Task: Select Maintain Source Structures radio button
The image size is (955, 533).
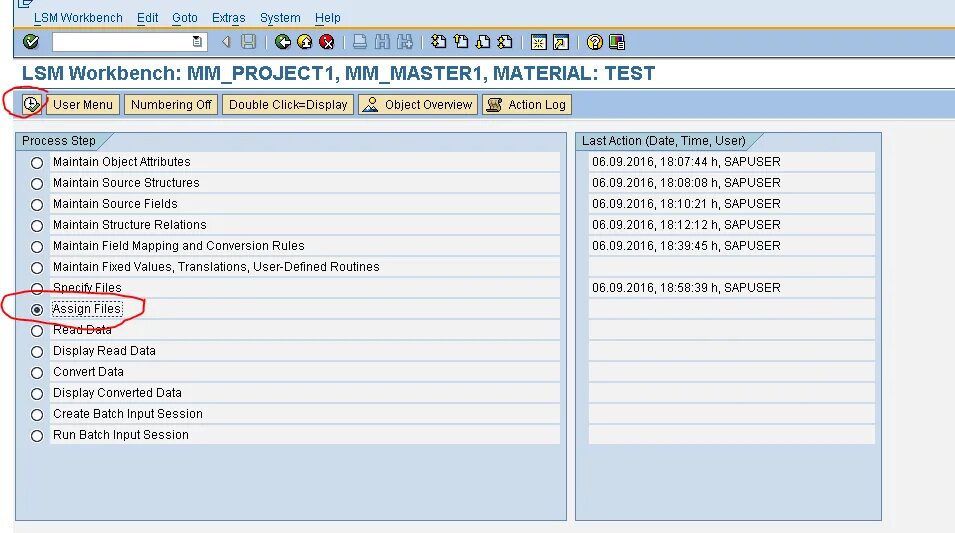Action: (37, 183)
